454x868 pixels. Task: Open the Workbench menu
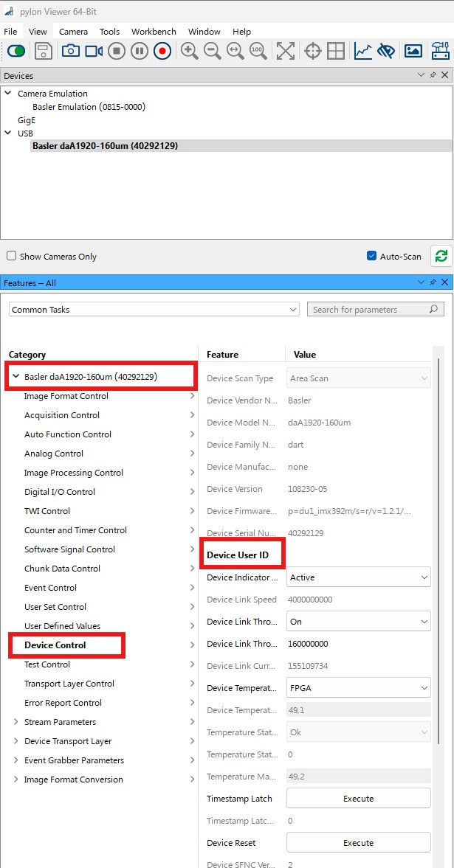(154, 32)
